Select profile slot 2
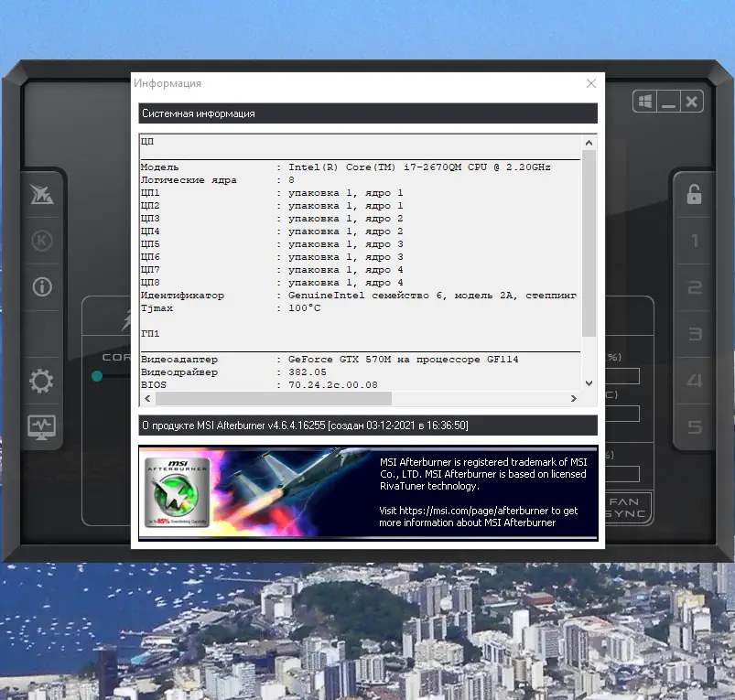735x700 pixels. click(x=695, y=287)
